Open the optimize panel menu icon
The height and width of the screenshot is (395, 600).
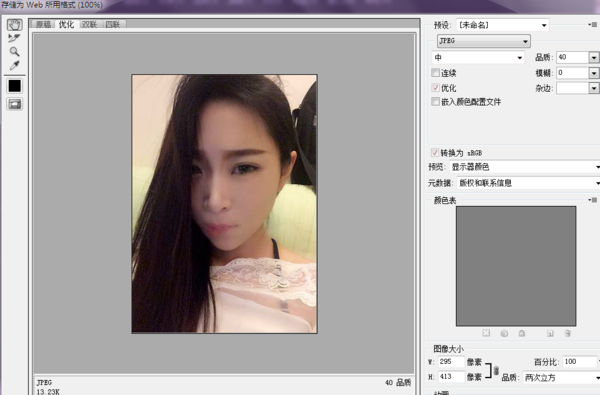pos(592,24)
